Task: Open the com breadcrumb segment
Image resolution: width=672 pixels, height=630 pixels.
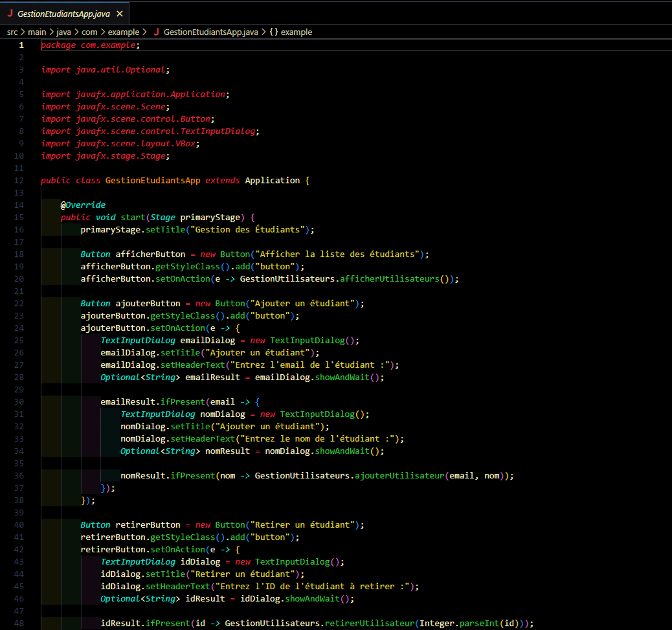Action: (x=89, y=32)
